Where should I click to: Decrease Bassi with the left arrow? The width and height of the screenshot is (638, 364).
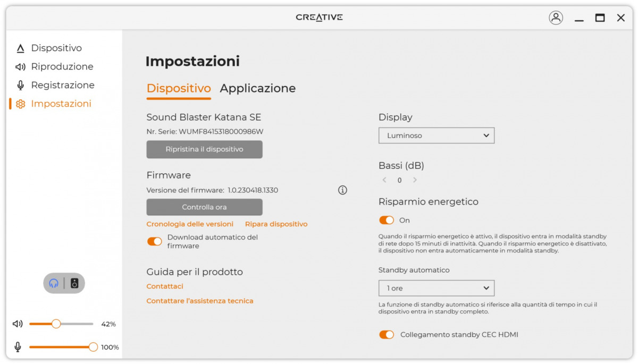tap(384, 180)
